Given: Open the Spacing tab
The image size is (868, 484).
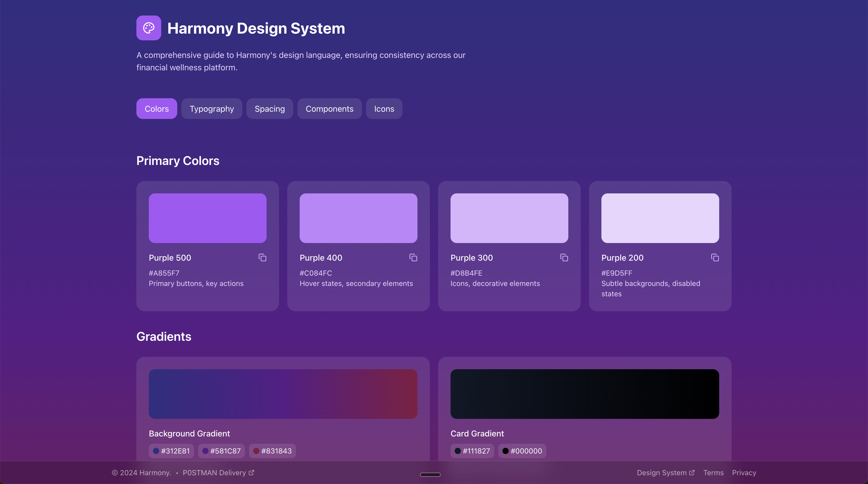Looking at the screenshot, I should (x=269, y=109).
